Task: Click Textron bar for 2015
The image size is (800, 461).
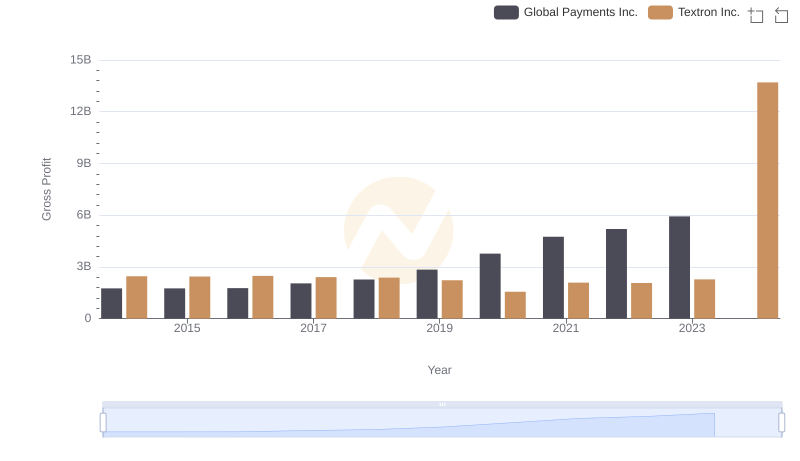Action: click(x=199, y=298)
